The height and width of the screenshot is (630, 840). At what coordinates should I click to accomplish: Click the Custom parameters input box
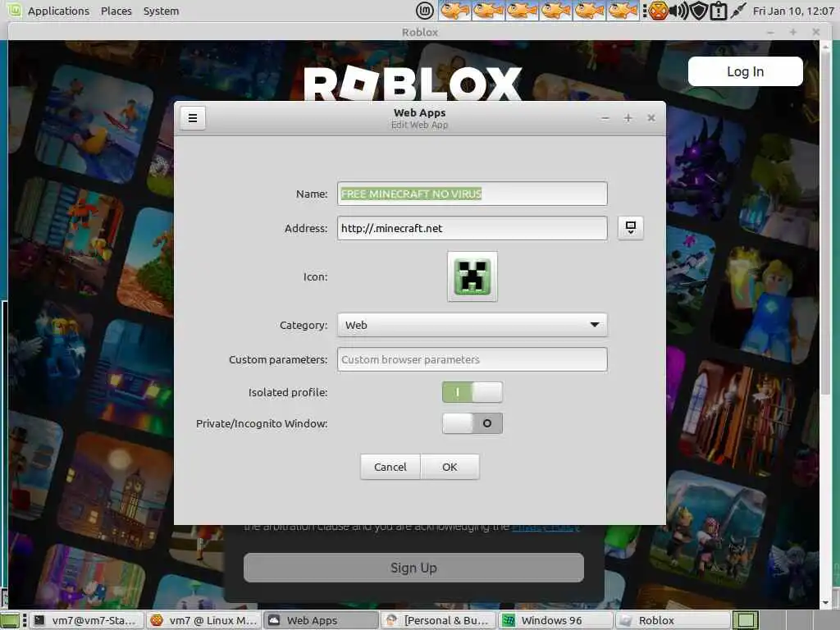(x=472, y=359)
